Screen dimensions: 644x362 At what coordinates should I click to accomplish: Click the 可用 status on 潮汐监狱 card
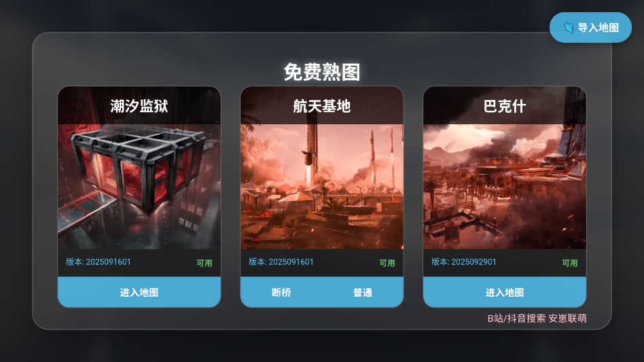(x=204, y=263)
